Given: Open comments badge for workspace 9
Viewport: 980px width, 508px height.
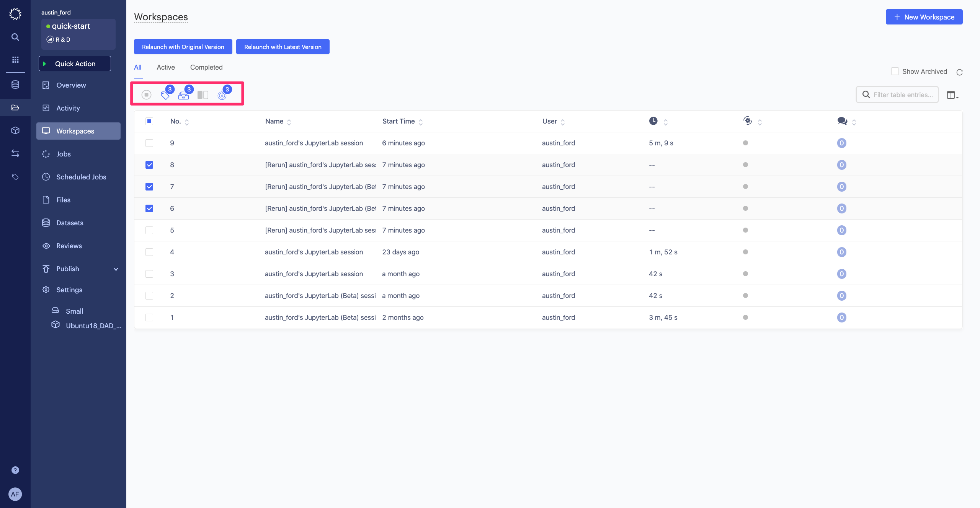Looking at the screenshot, I should [x=841, y=143].
